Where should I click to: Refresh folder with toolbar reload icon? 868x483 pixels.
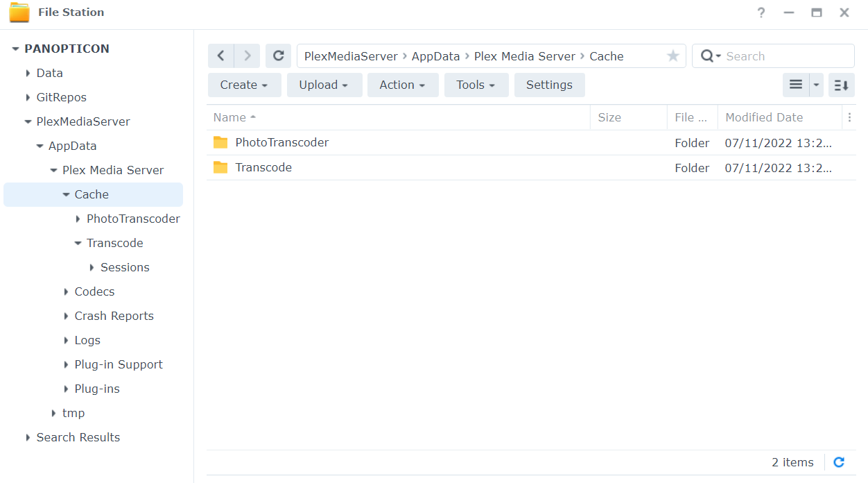(x=278, y=56)
